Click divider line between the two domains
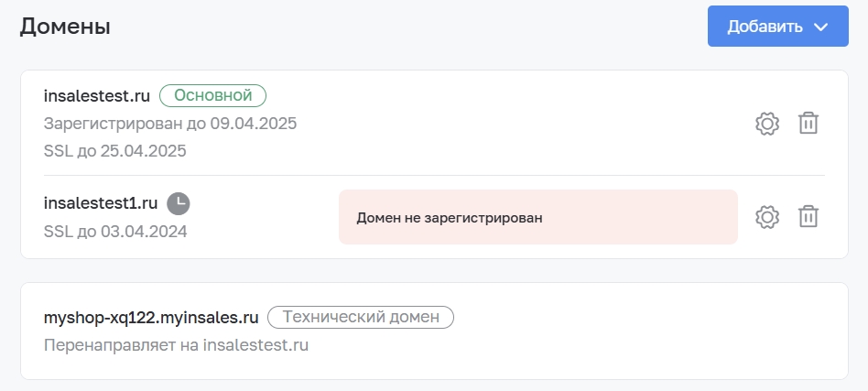 434,176
